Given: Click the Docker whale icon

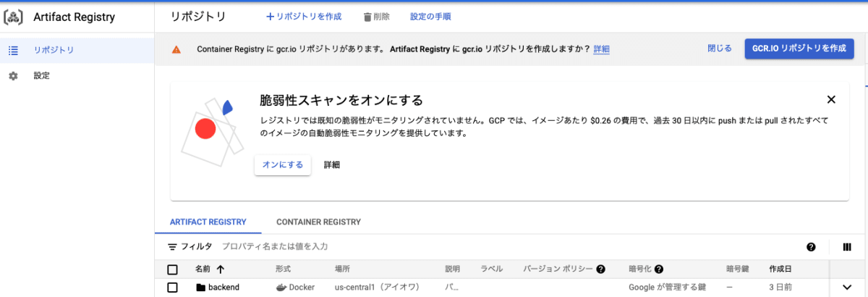Looking at the screenshot, I should coord(281,288).
